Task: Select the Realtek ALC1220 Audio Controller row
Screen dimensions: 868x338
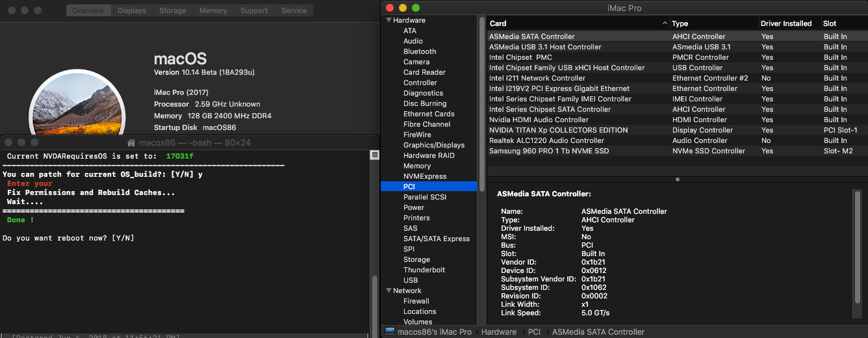Action: click(677, 140)
